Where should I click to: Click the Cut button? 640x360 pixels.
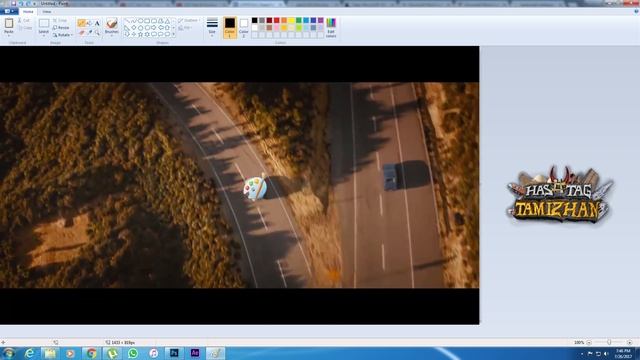coord(24,20)
